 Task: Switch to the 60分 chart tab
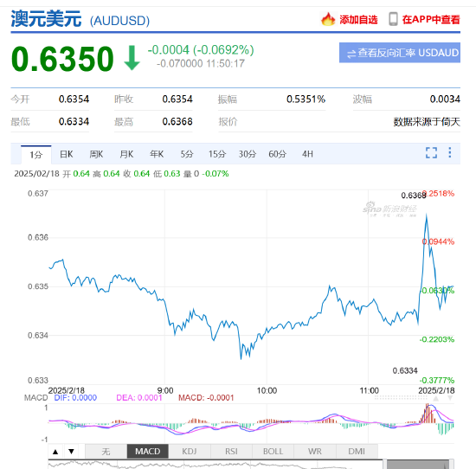pyautogui.click(x=277, y=154)
